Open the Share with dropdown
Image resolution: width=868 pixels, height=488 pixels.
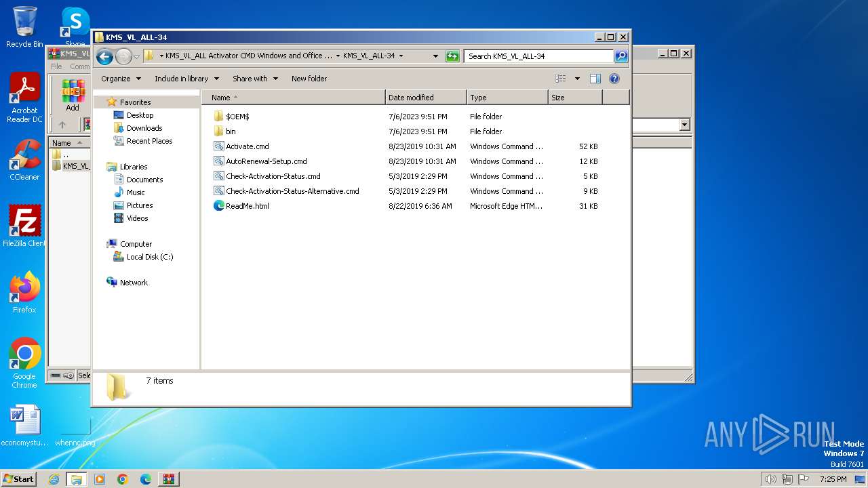[255, 79]
